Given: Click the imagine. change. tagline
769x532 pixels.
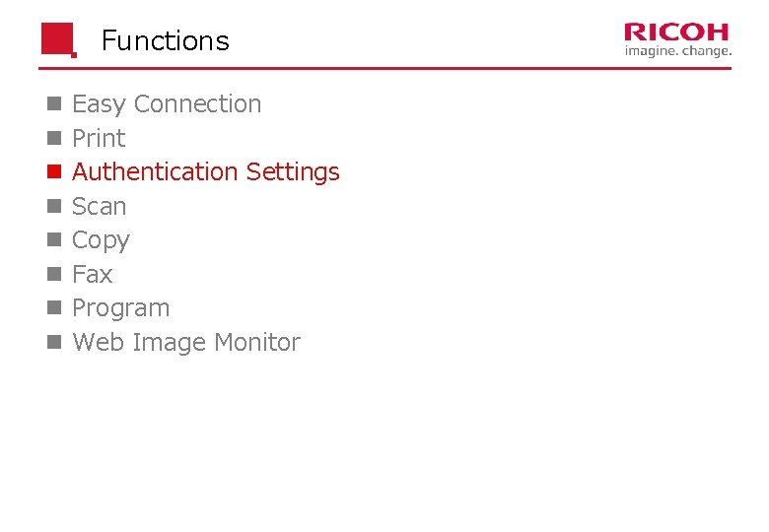Looking at the screenshot, I should click(678, 51).
